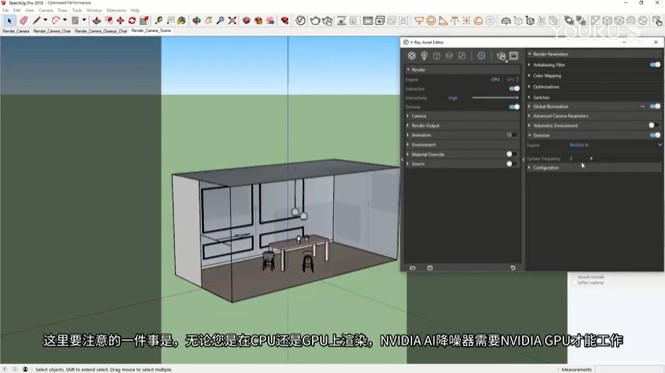
Task: Open the Extensions menu
Action: click(x=116, y=10)
